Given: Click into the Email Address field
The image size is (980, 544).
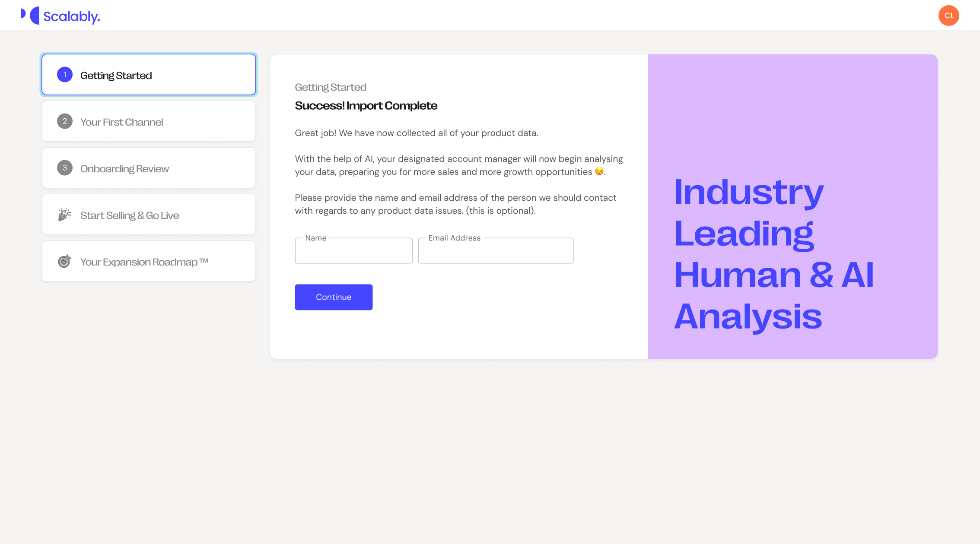Looking at the screenshot, I should pos(496,251).
